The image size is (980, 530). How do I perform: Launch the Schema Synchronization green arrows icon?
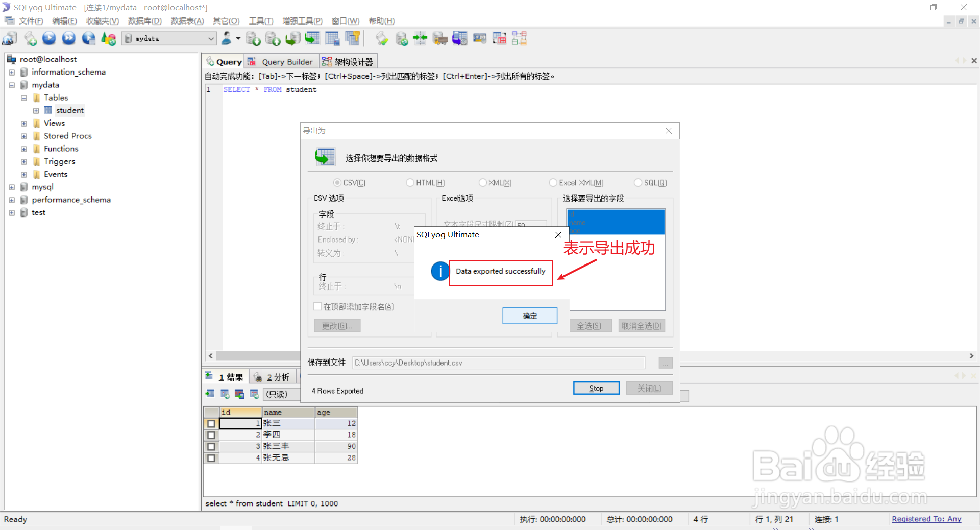pyautogui.click(x=420, y=38)
